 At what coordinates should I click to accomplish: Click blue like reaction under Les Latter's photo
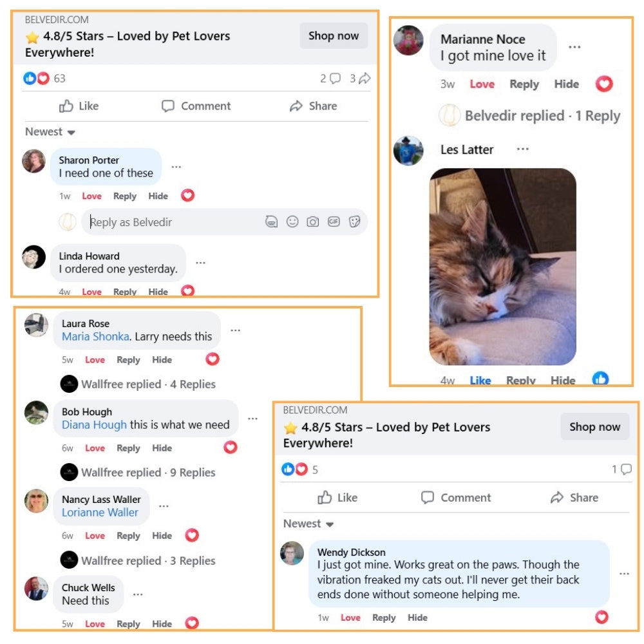click(x=600, y=378)
